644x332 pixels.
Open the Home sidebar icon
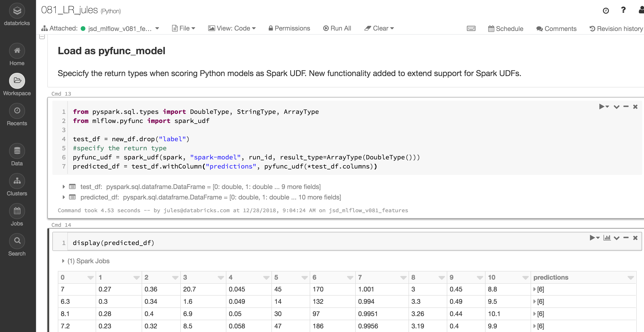point(17,51)
